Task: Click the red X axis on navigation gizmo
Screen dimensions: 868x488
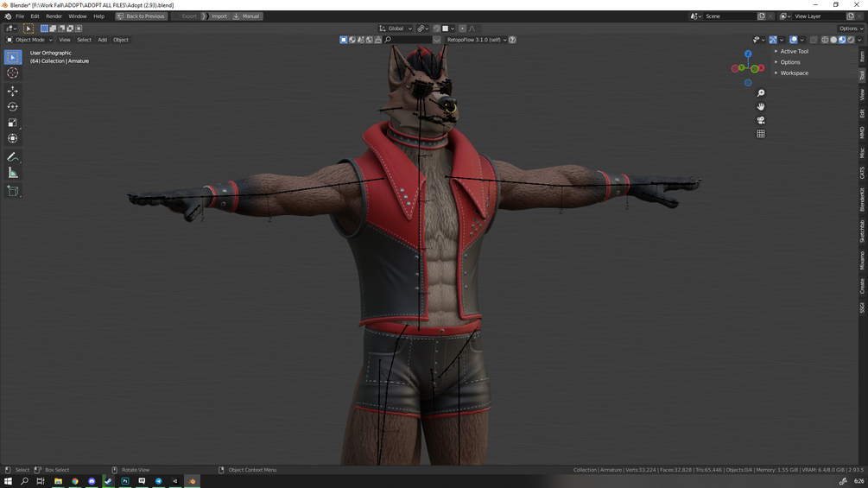Action: [761, 68]
